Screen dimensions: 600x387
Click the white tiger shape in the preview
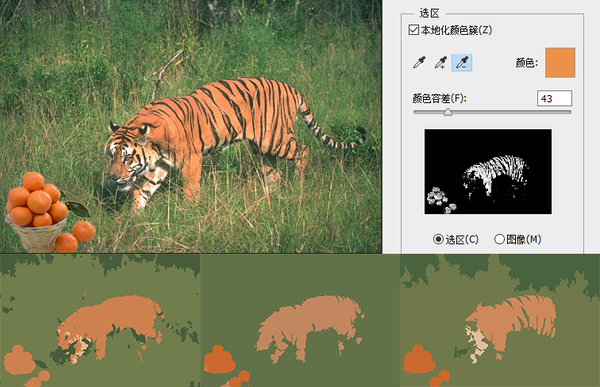click(496, 174)
